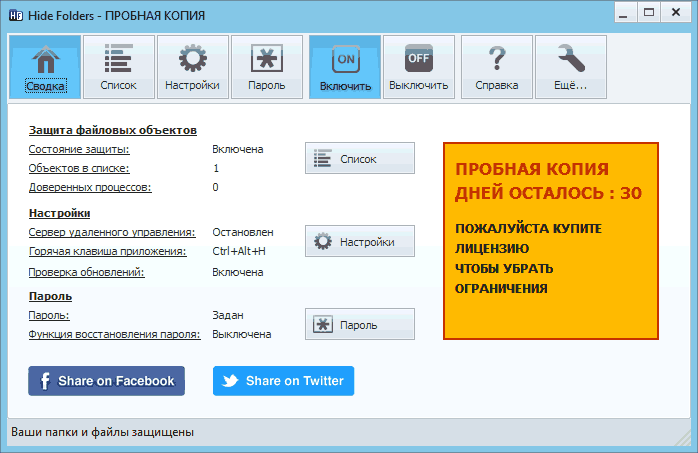Open the Сервер удаленного управления link

click(x=112, y=232)
